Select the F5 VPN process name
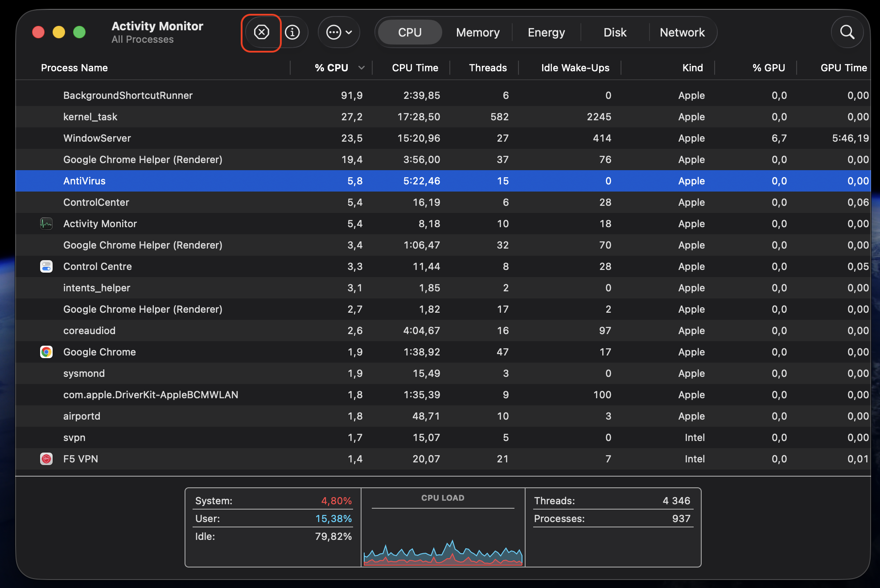The image size is (880, 588). (81, 459)
